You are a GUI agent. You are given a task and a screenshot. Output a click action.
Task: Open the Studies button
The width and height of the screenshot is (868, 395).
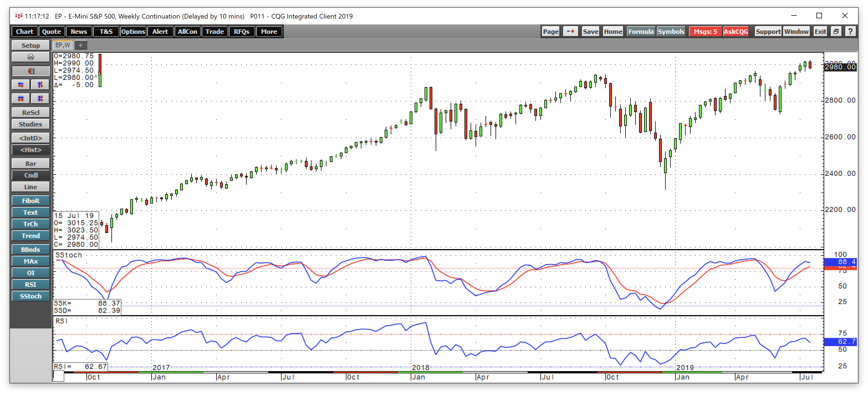coord(31,124)
